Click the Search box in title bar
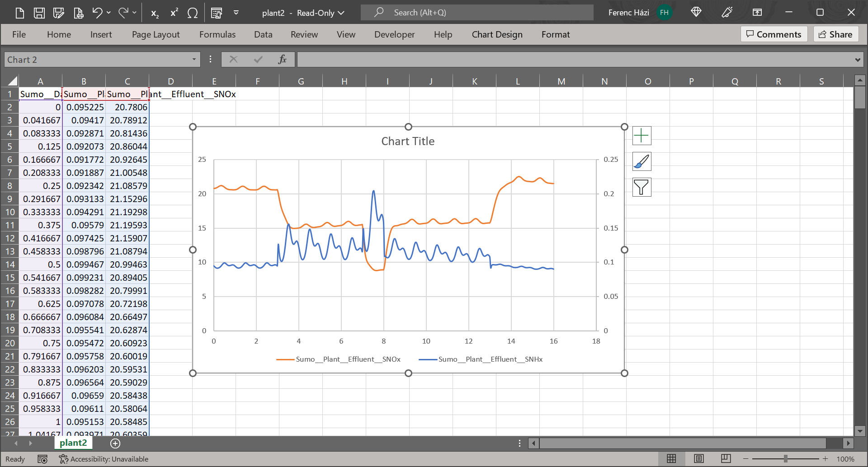The height and width of the screenshot is (467, 868). coord(477,13)
